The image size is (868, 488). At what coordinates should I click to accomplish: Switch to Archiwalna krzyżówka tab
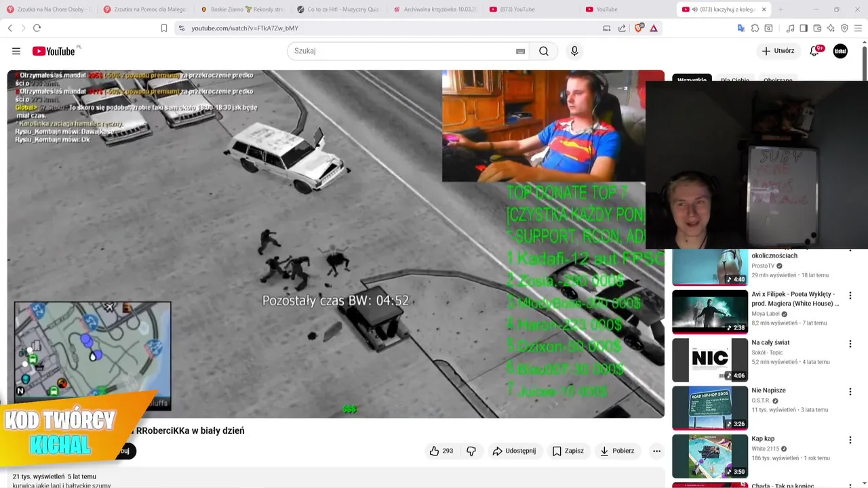435,9
